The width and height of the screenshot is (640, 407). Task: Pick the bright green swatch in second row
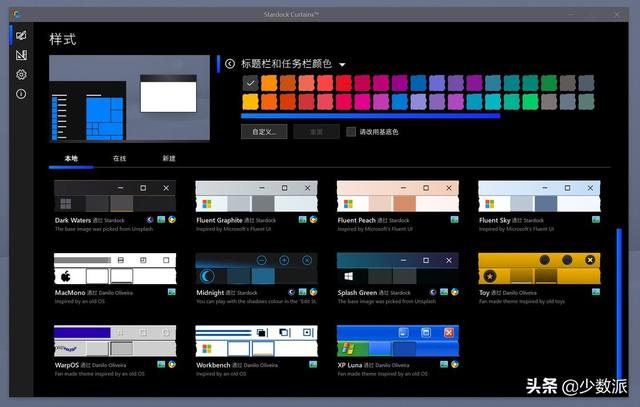(530, 102)
